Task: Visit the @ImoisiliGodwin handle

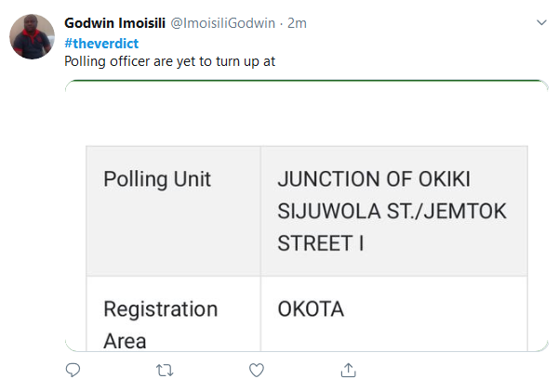Action: point(225,22)
